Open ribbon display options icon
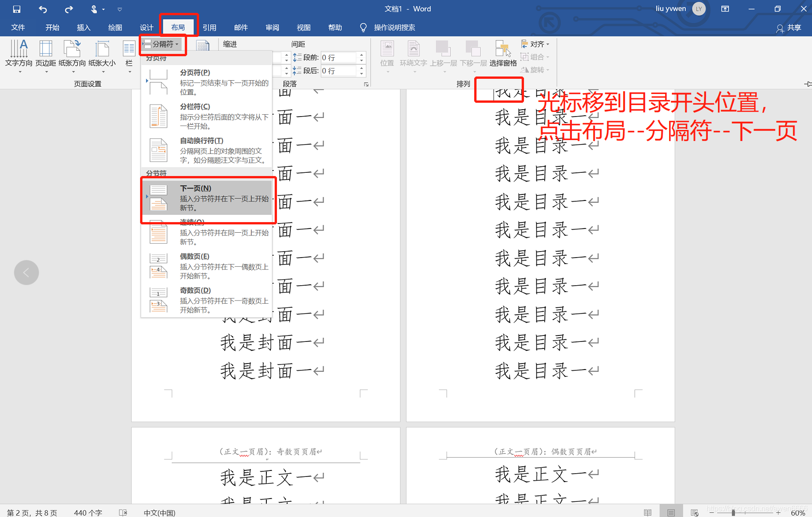Image resolution: width=812 pixels, height=517 pixels. click(725, 9)
